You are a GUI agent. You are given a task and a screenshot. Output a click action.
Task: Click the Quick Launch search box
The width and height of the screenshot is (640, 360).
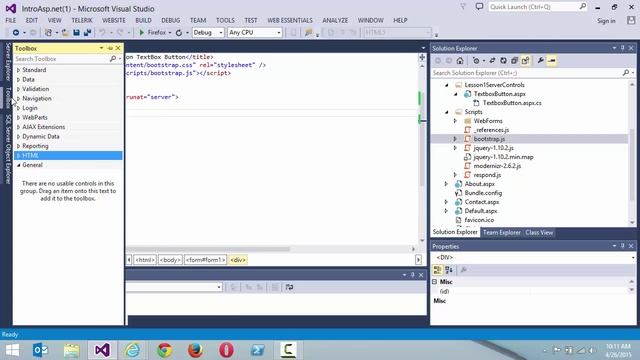click(x=538, y=7)
